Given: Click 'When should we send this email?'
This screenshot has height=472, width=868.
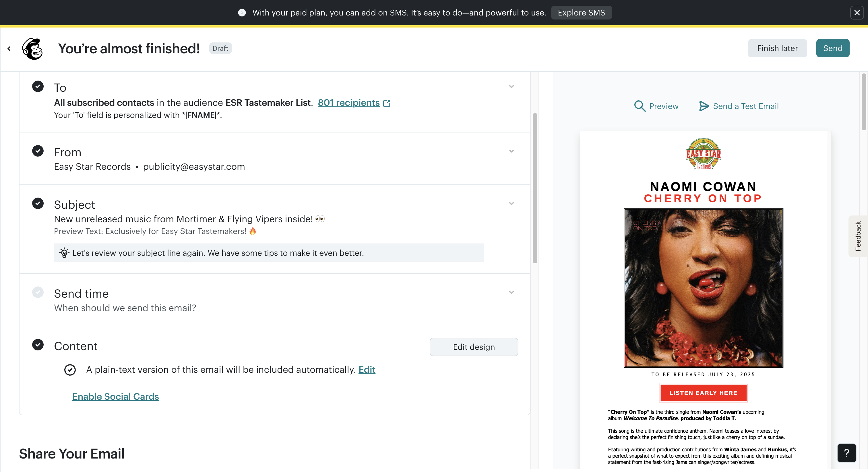Looking at the screenshot, I should (125, 308).
